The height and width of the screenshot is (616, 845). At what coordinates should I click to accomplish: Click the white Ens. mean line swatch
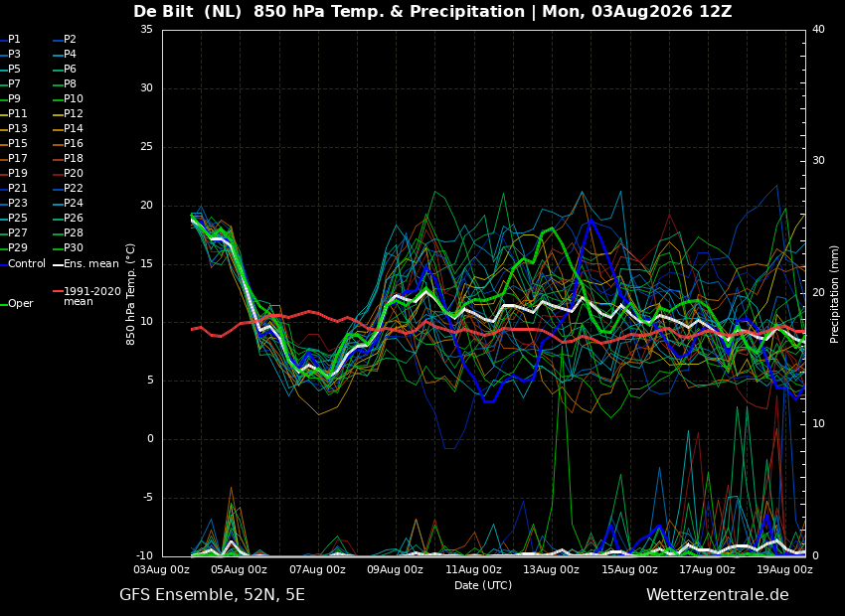58,265
